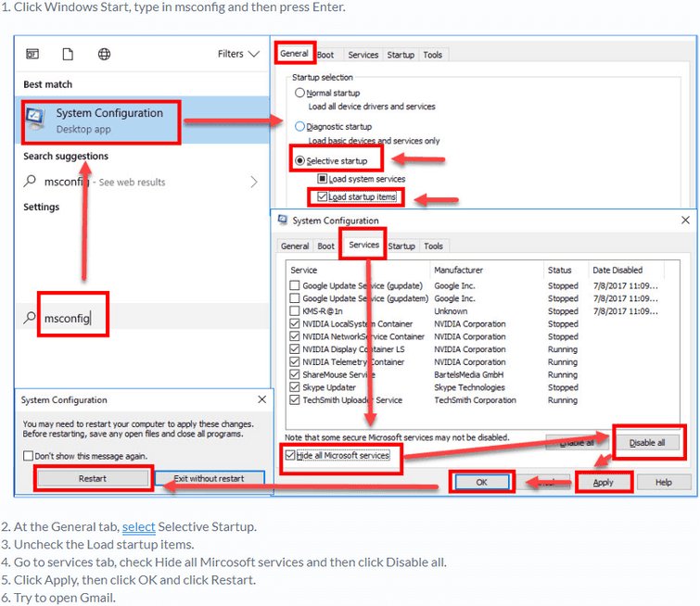Sort by Manufacturer column header
Screen dimensions: 700x606
coord(486,270)
